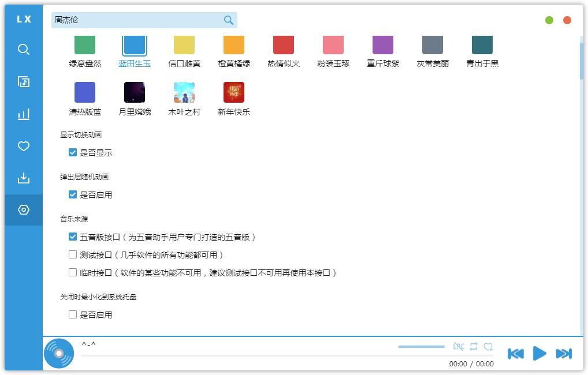
Task: Select the 测试接口 music source option
Action: pos(73,254)
